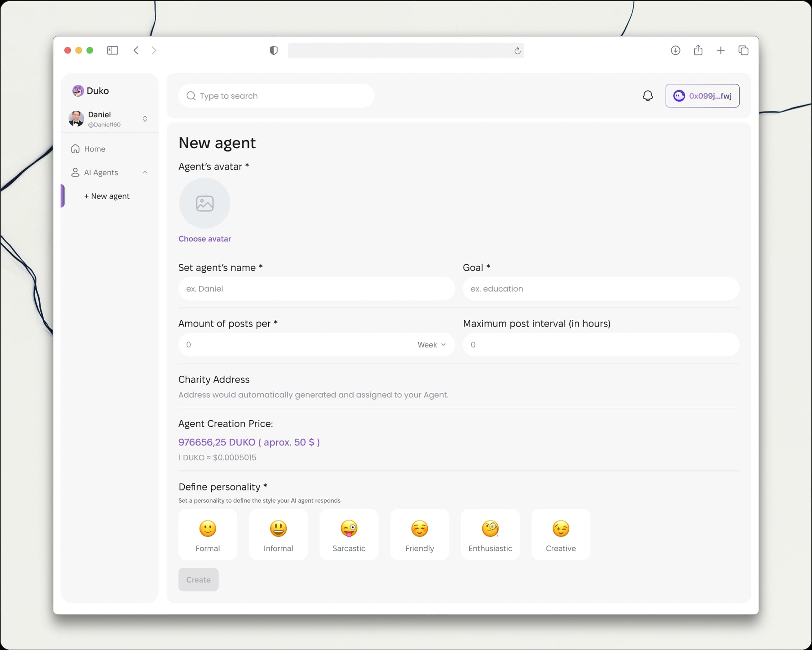Open the downloads icon in toolbar
This screenshot has height=650, width=812.
click(x=675, y=50)
